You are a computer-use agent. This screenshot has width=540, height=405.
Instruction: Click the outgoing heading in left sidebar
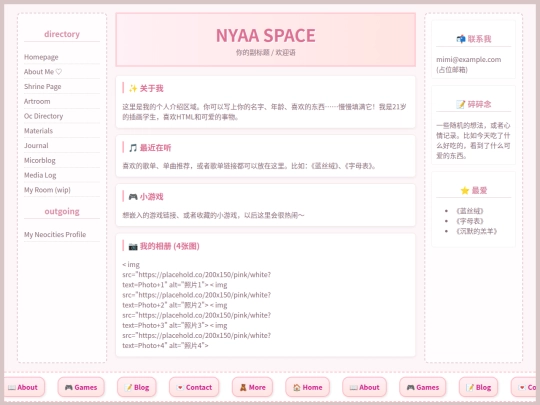(62, 211)
